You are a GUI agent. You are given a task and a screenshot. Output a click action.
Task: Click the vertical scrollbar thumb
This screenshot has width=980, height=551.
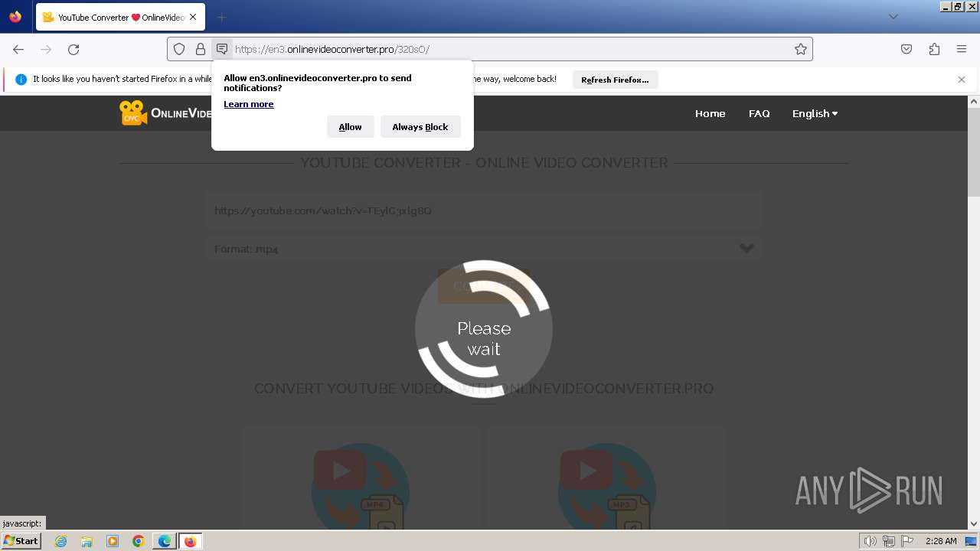tap(974, 153)
